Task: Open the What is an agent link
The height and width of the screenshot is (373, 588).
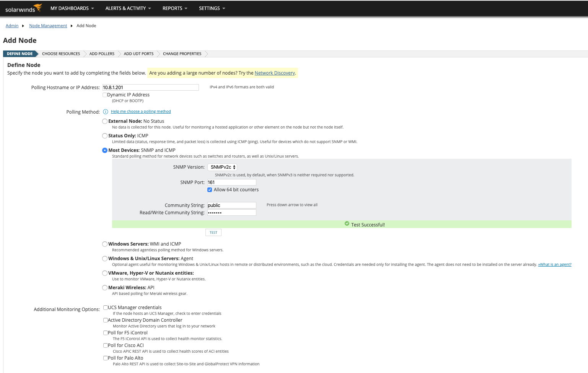Action: coord(555,265)
